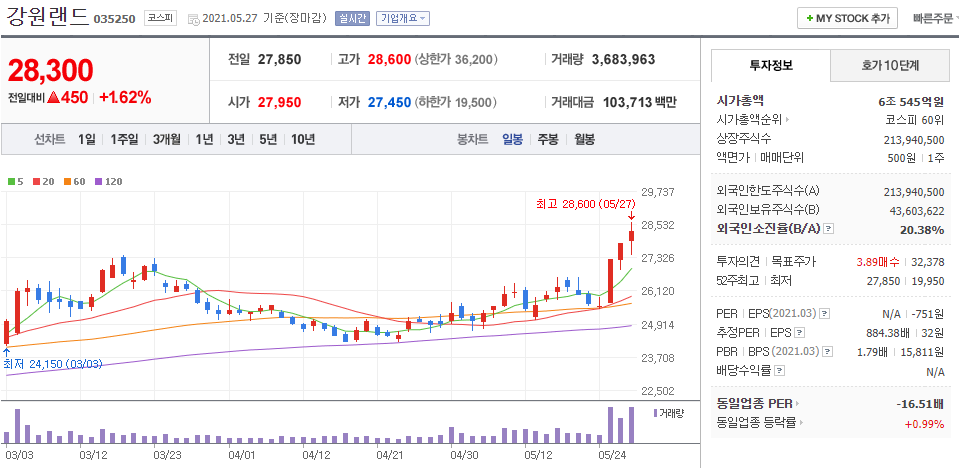
Task: Open the 추정PER EPS help icon
Action: pyautogui.click(x=799, y=333)
